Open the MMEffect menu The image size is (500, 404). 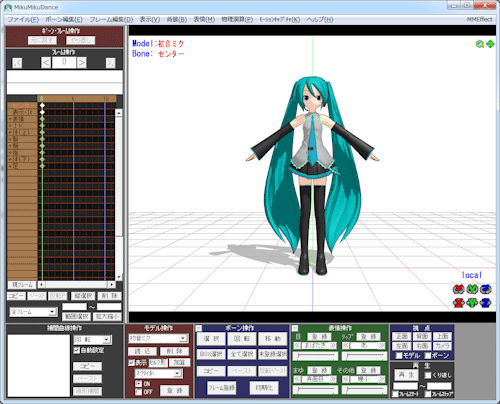(x=479, y=19)
